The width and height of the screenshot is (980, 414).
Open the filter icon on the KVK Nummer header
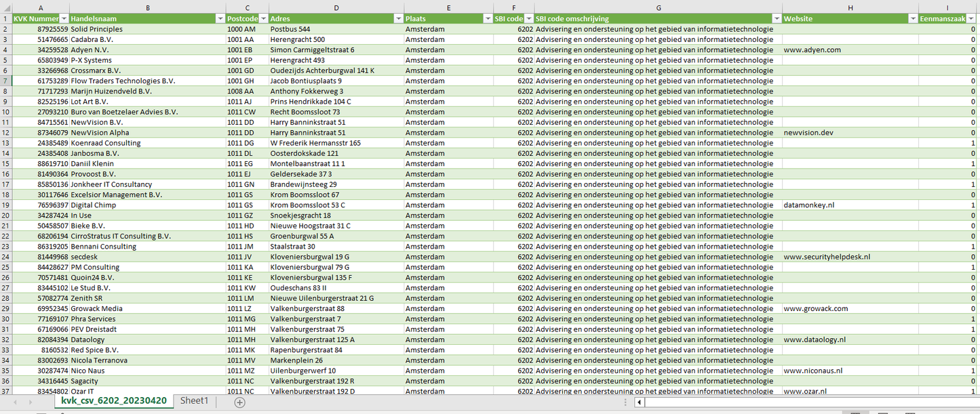[64, 18]
